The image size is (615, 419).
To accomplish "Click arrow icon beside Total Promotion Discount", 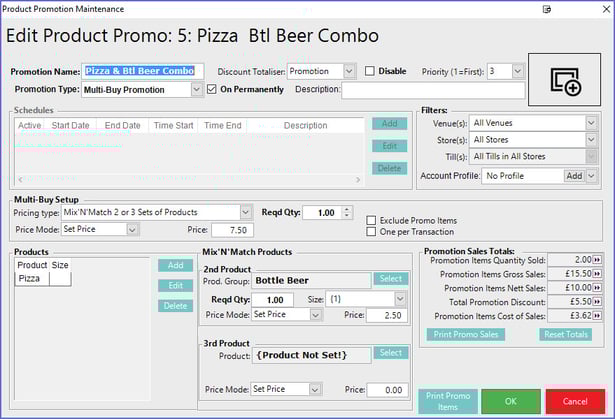I will point(597,302).
